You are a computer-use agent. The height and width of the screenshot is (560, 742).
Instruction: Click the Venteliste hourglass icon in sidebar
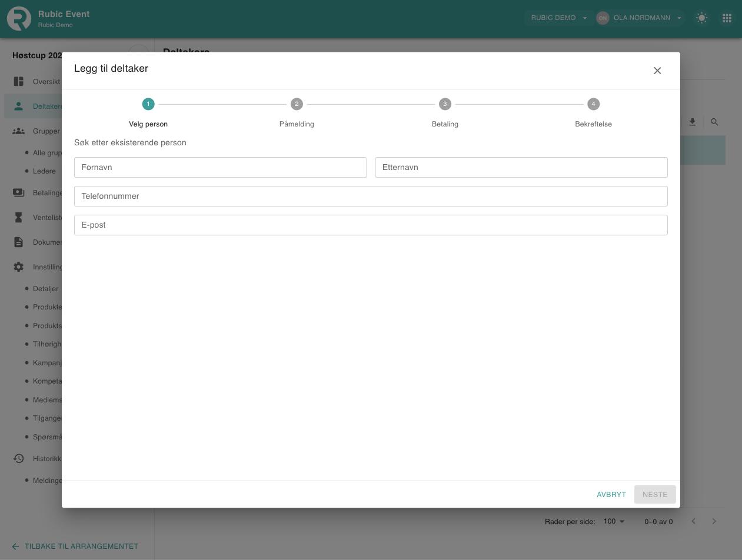coord(19,217)
